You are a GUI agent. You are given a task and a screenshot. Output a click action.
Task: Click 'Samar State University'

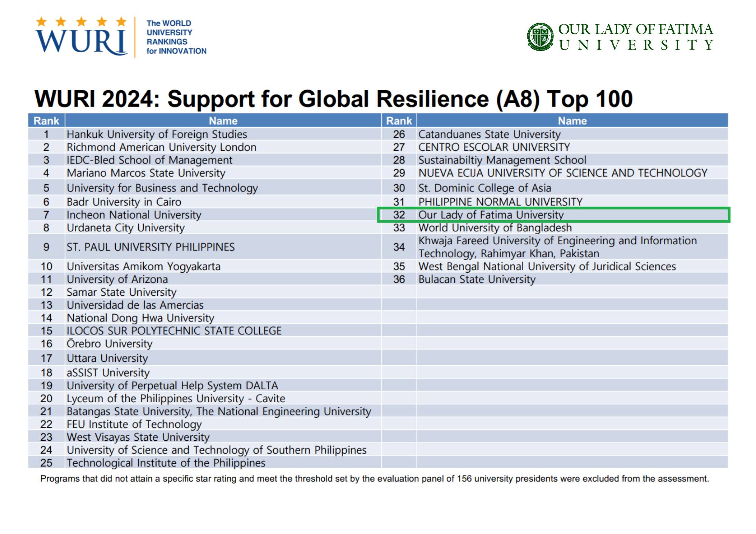coord(121,292)
